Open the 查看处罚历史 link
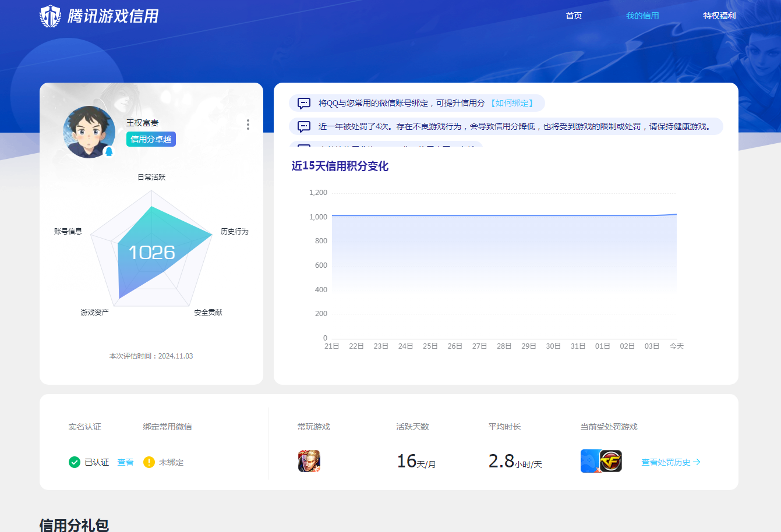The image size is (781, 532). pos(670,462)
